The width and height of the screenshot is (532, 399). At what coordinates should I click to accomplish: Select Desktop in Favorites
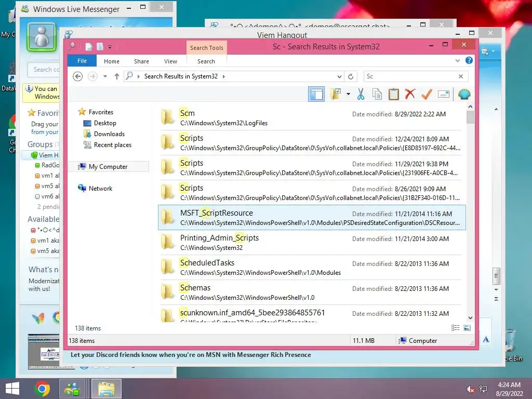(105, 123)
